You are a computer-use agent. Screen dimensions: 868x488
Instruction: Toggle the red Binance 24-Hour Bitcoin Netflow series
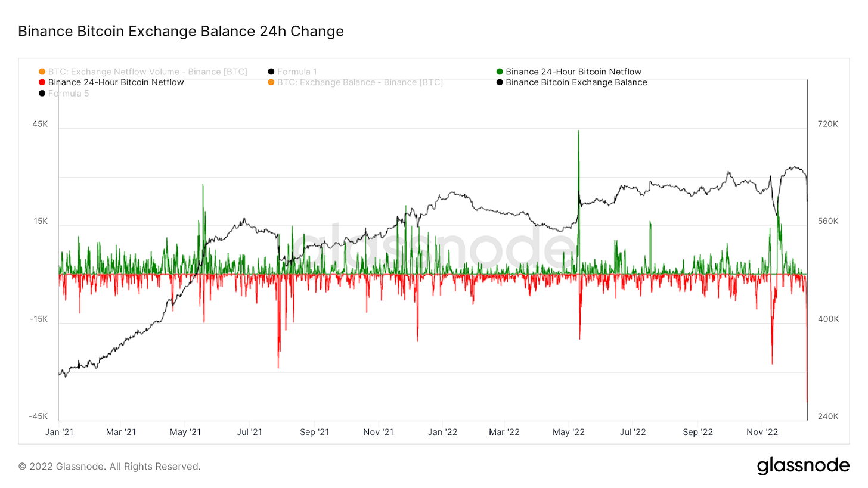111,82
